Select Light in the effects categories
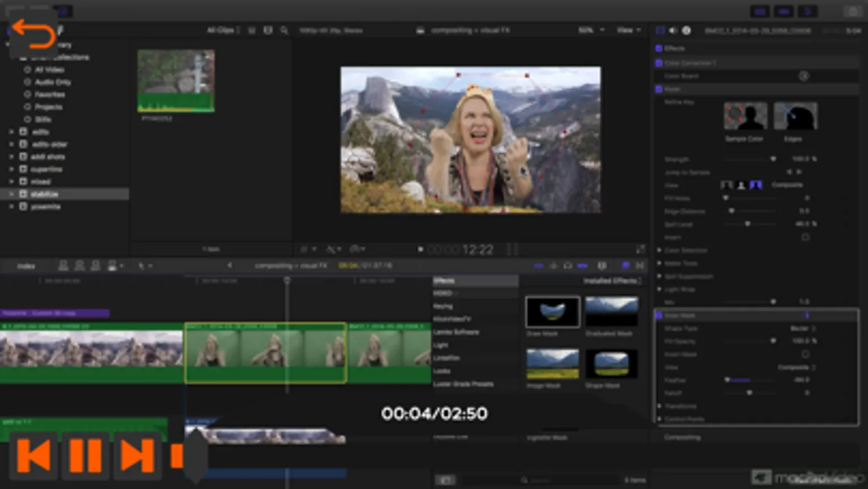Viewport: 868px width, 489px height. pyautogui.click(x=440, y=345)
